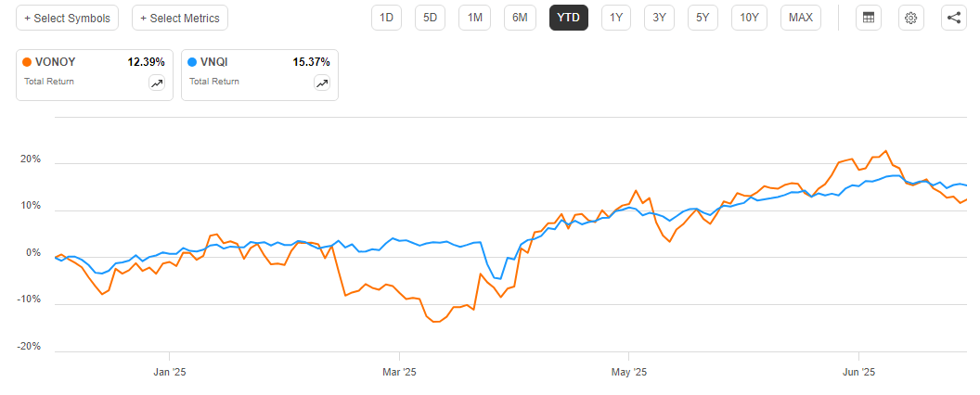Choose the MAX time range

click(x=800, y=18)
